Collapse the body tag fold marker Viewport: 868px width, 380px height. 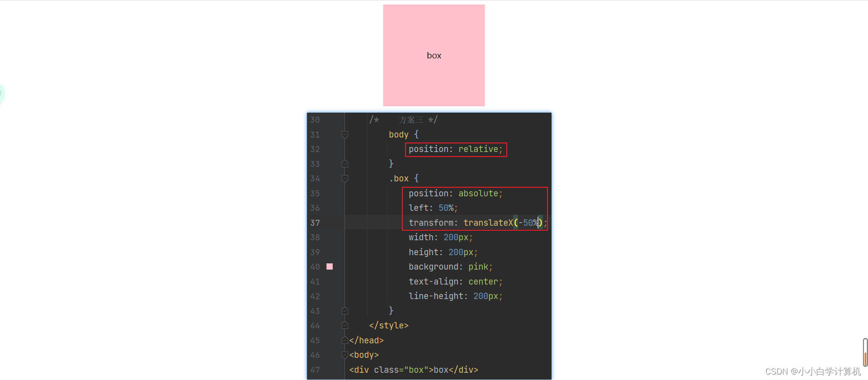tap(345, 355)
